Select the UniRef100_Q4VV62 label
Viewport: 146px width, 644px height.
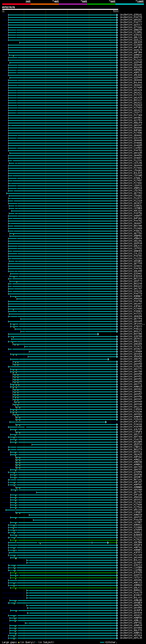point(131,389)
